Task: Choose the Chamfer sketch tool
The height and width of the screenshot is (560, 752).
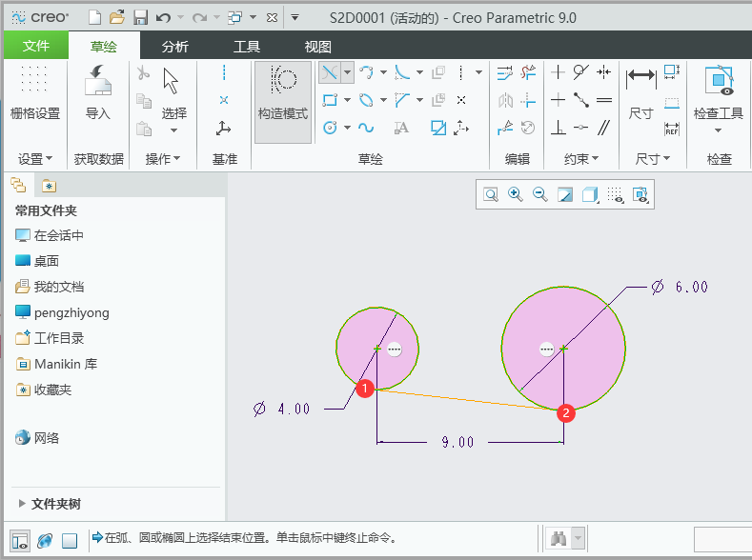Action: [402, 100]
